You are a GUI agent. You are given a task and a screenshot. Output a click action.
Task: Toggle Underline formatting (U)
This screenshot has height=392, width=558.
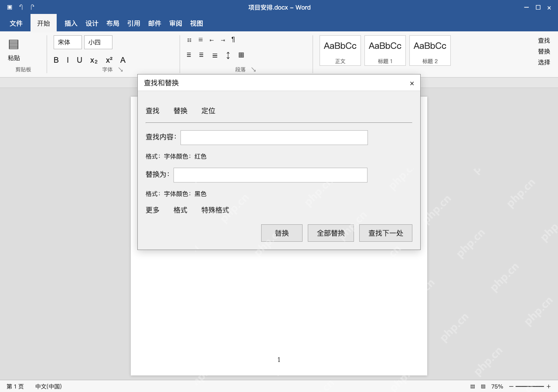pyautogui.click(x=79, y=60)
